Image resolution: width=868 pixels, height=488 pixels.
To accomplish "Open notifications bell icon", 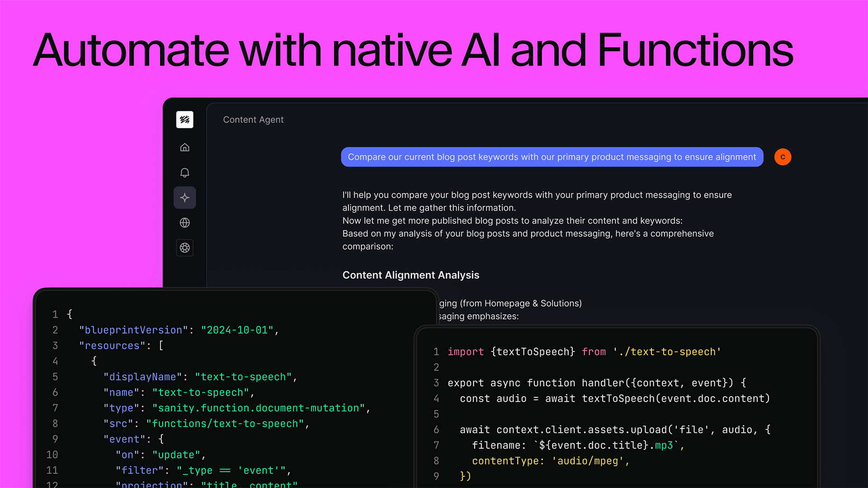I will (184, 173).
